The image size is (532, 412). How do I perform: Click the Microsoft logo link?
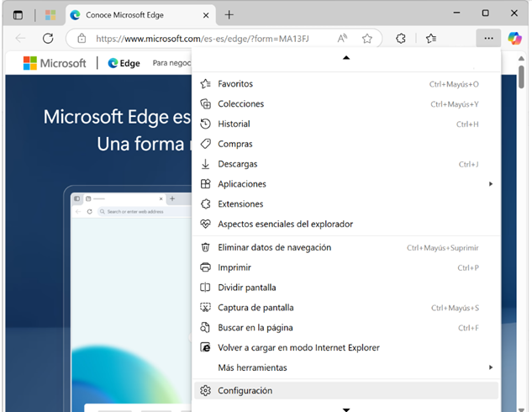(55, 63)
